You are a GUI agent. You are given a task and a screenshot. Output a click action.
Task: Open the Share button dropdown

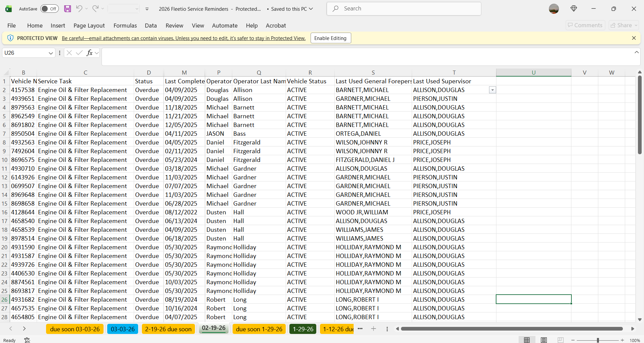tap(636, 25)
